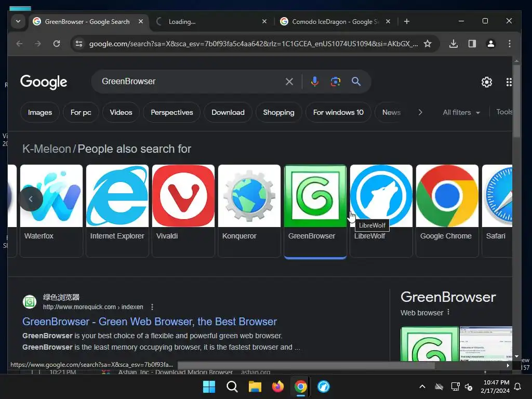Open Windows Start menu
The image size is (532, 399).
(209, 387)
